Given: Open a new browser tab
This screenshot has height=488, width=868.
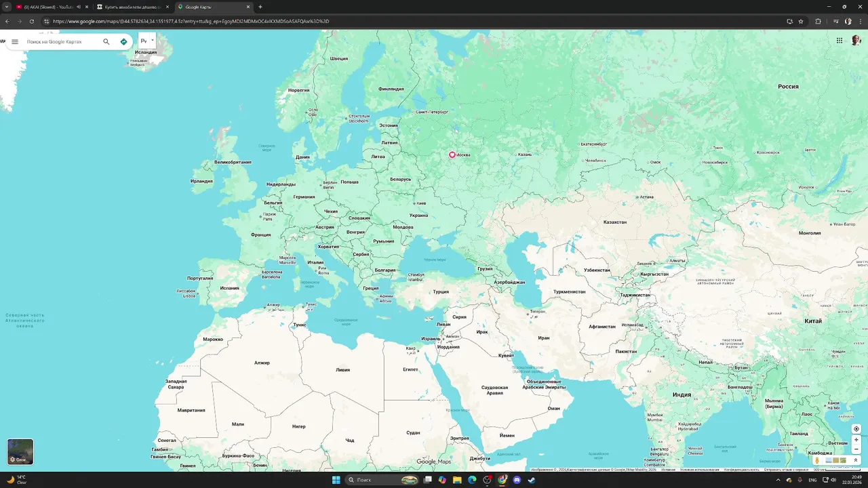Looking at the screenshot, I should (260, 7).
